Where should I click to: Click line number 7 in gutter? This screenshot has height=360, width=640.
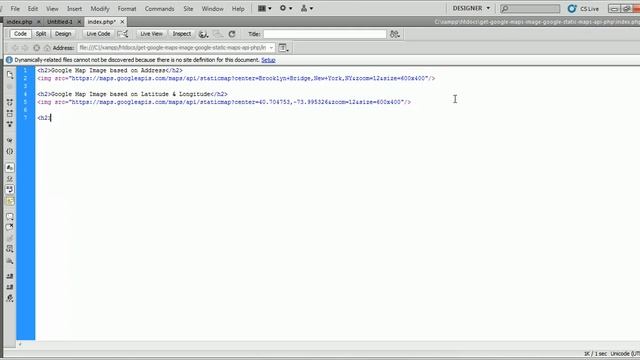25,118
